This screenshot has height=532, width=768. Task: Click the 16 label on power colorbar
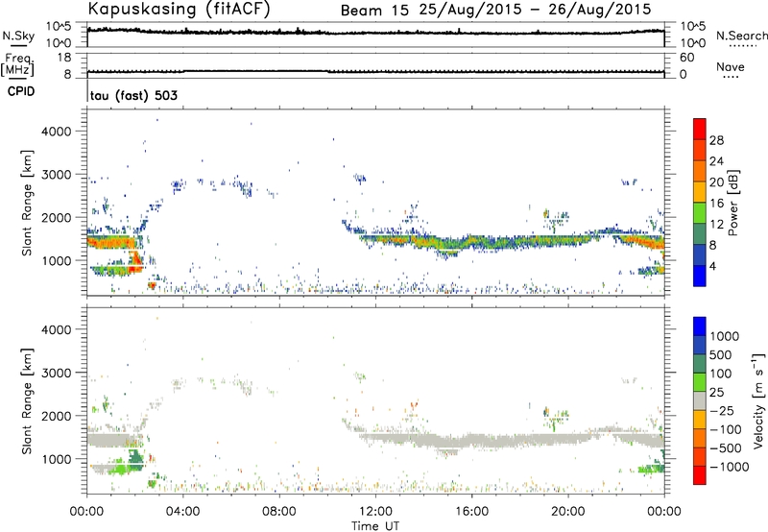716,204
